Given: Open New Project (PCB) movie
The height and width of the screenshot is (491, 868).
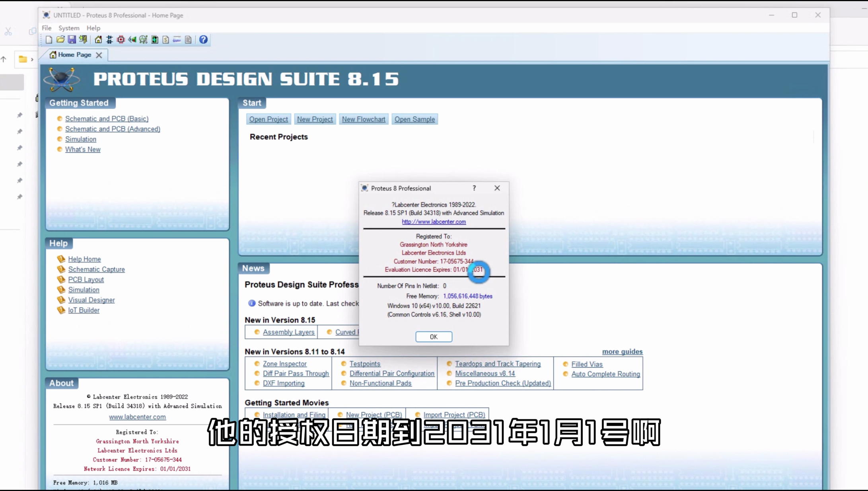Looking at the screenshot, I should coord(374,415).
